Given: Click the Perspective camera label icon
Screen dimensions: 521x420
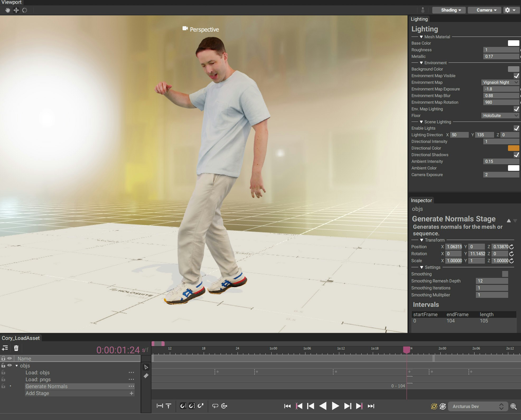Looking at the screenshot, I should 185,28.
